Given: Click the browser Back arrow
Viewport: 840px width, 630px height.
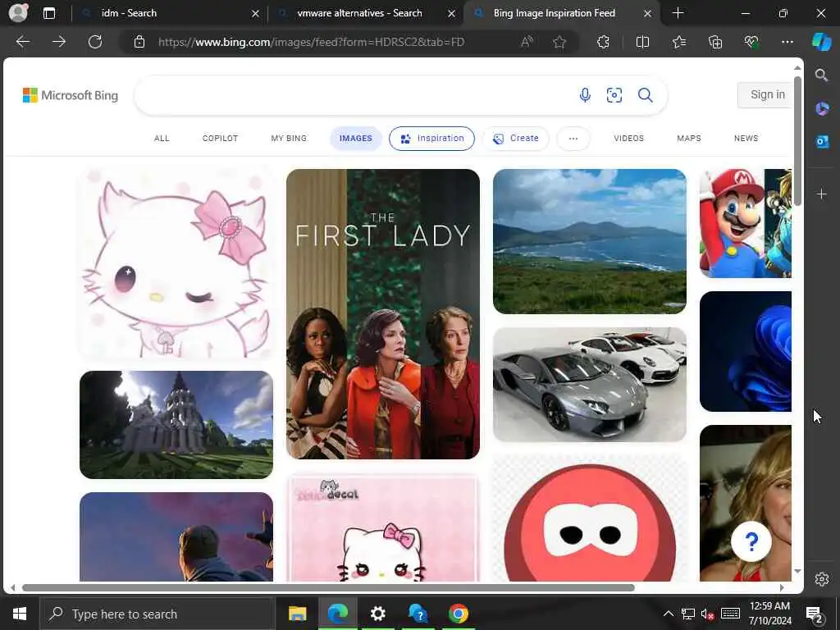Looking at the screenshot, I should (22, 42).
